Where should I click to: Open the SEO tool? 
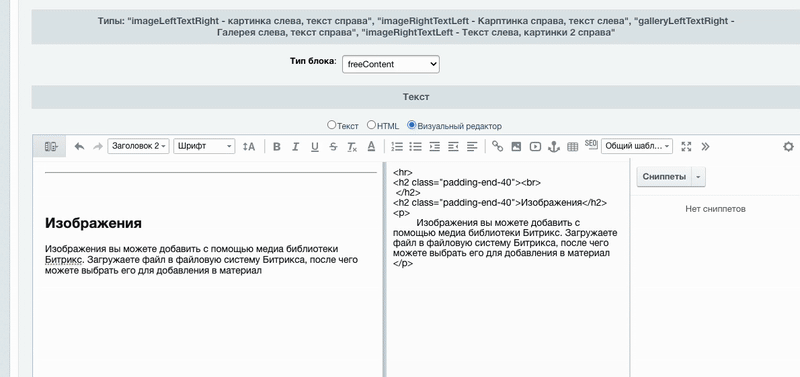[x=591, y=144]
